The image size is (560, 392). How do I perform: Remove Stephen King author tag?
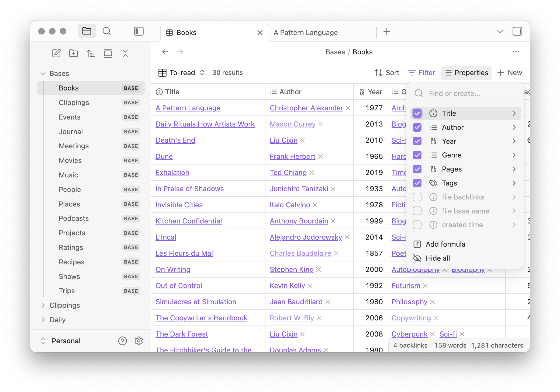[x=319, y=269]
